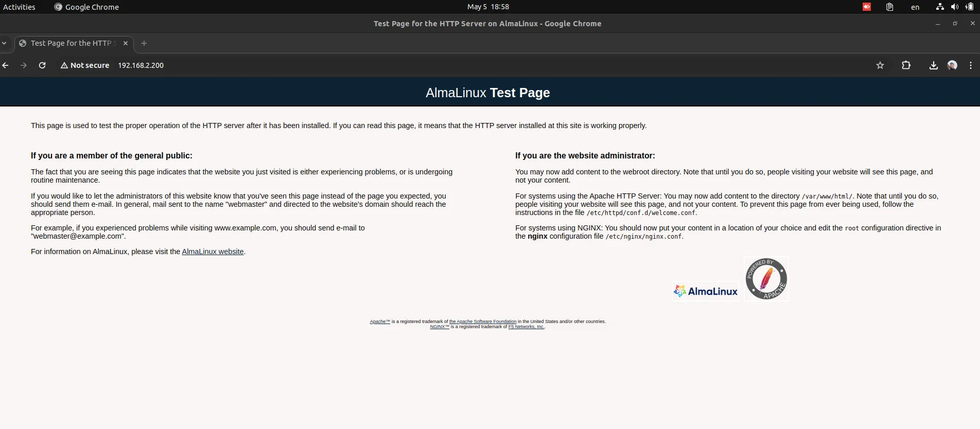Open a new tab with plus button
The image size is (980, 429).
144,43
